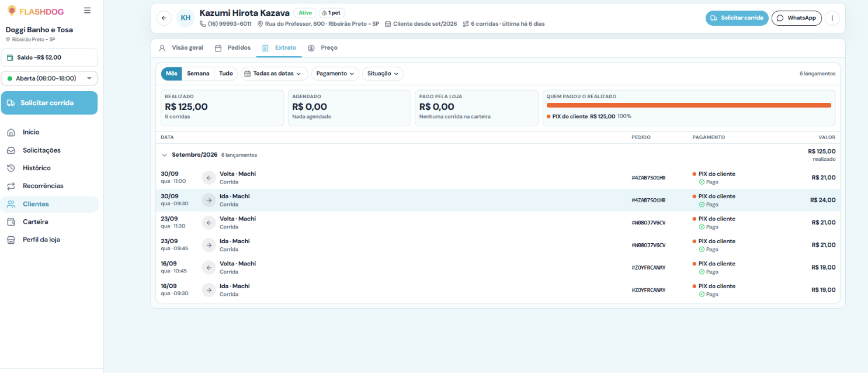
Task: Open the three-dot more options menu
Action: click(x=832, y=18)
